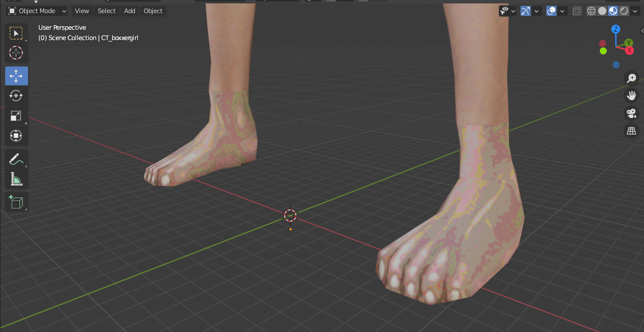Select the Rotate tool

pos(16,96)
